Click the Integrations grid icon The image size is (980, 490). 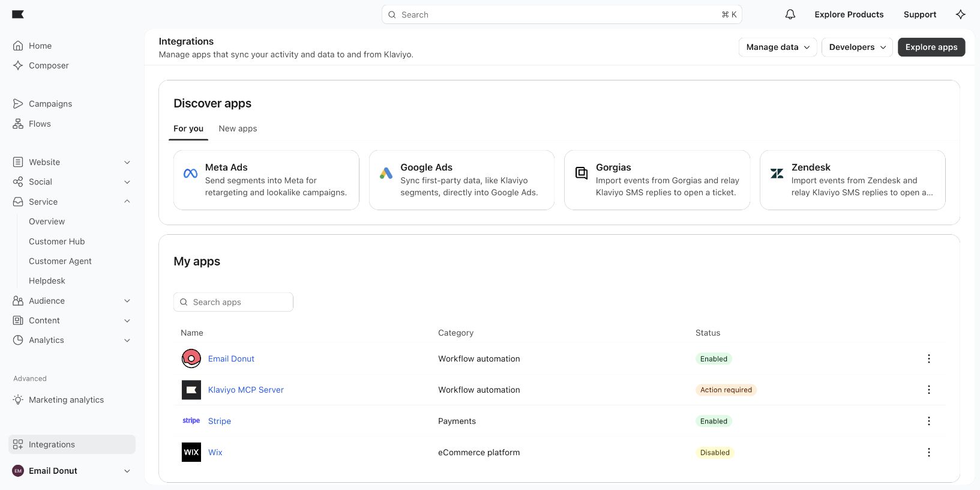click(x=18, y=444)
